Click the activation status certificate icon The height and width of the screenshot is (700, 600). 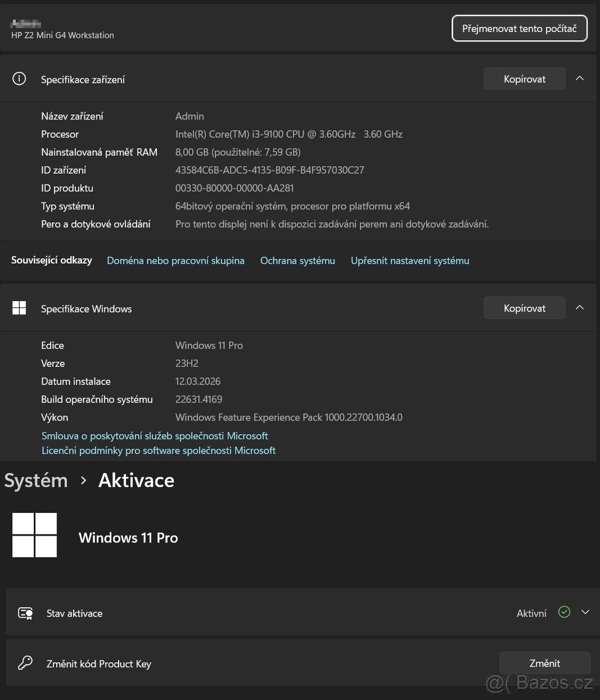(x=25, y=613)
